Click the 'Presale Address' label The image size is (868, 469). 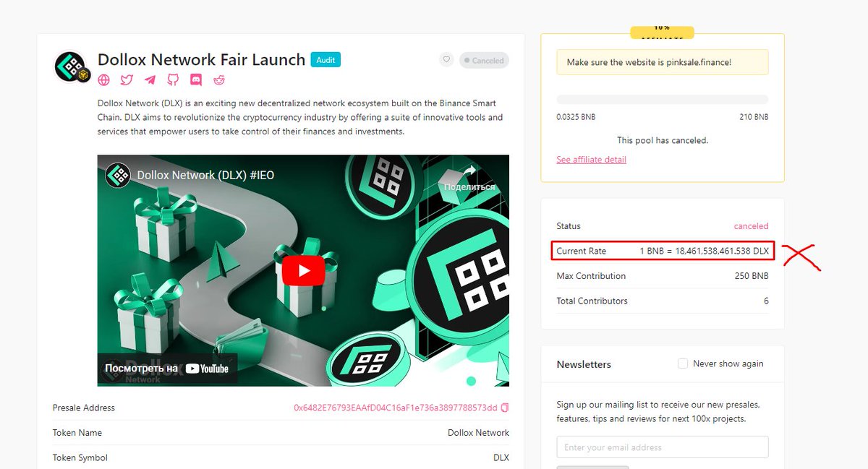[84, 408]
